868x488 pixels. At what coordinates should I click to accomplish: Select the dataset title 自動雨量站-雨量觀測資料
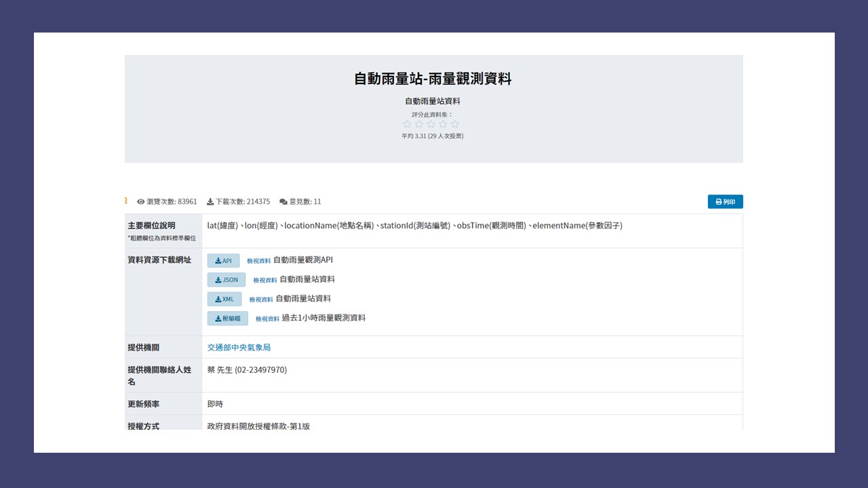click(432, 79)
